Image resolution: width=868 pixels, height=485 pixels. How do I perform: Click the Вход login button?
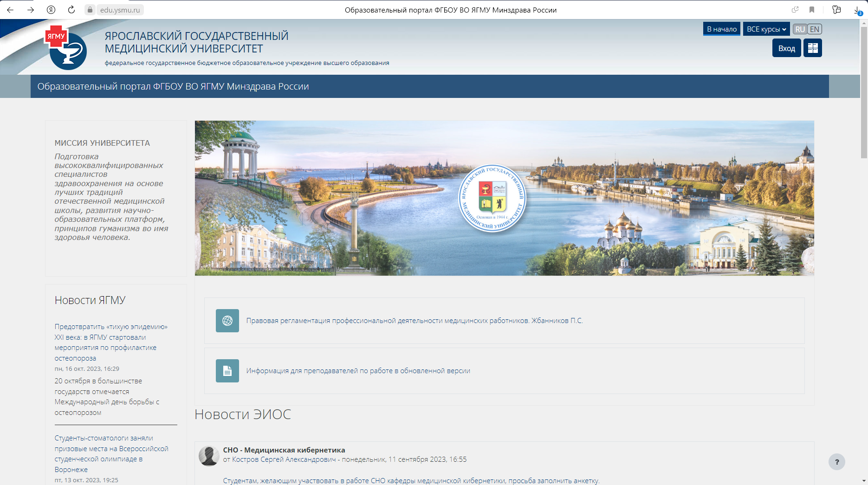click(787, 48)
